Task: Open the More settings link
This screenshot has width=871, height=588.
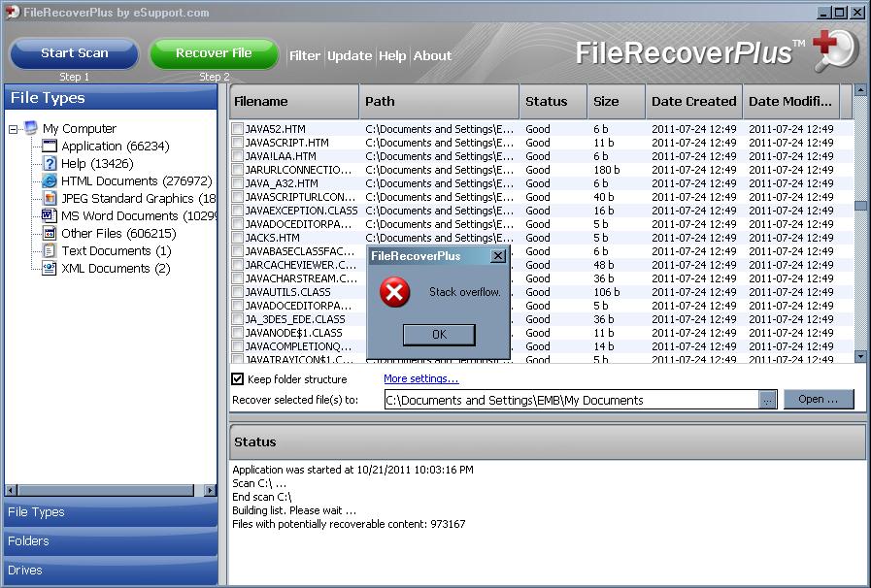Action: pyautogui.click(x=420, y=378)
